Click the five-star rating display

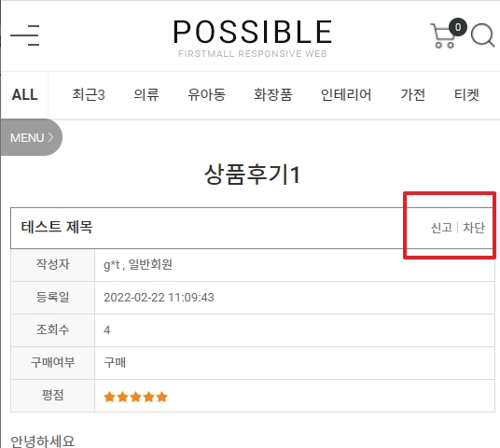point(135,397)
